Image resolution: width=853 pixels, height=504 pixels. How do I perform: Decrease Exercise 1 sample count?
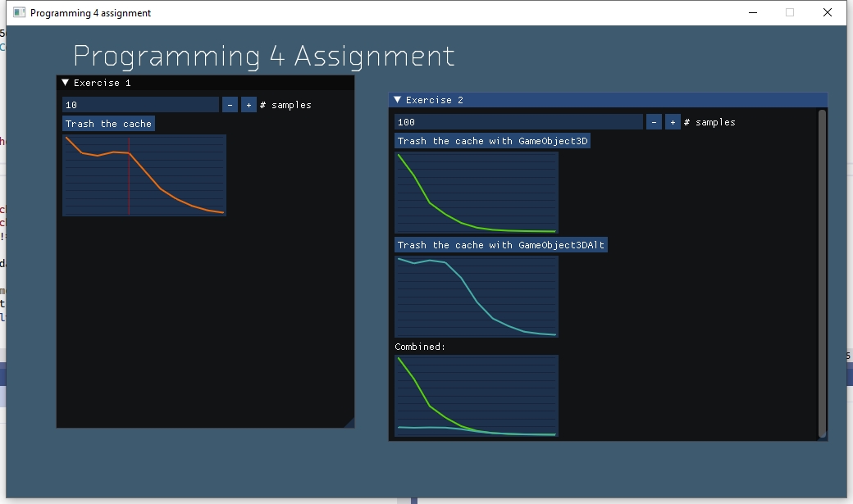[x=230, y=105]
